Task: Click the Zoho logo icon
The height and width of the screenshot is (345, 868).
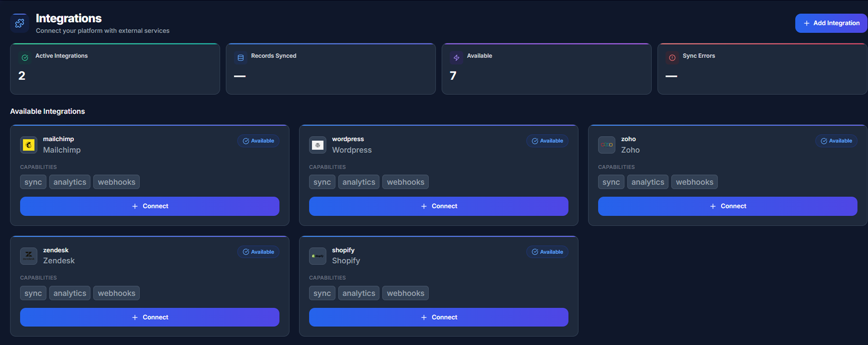Action: click(x=607, y=145)
